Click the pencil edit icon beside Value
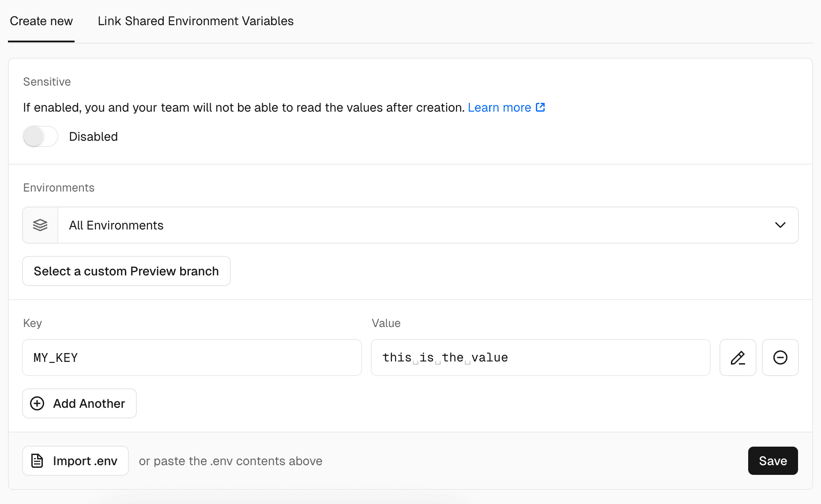 [x=738, y=357]
